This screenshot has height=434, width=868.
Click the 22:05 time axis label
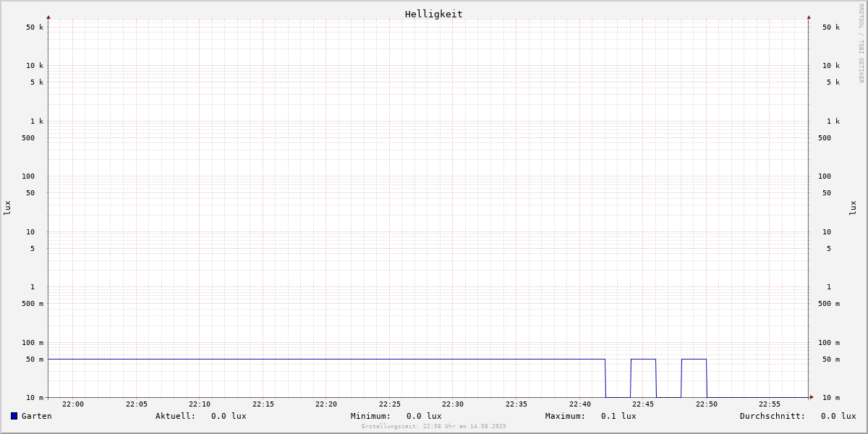tap(137, 404)
